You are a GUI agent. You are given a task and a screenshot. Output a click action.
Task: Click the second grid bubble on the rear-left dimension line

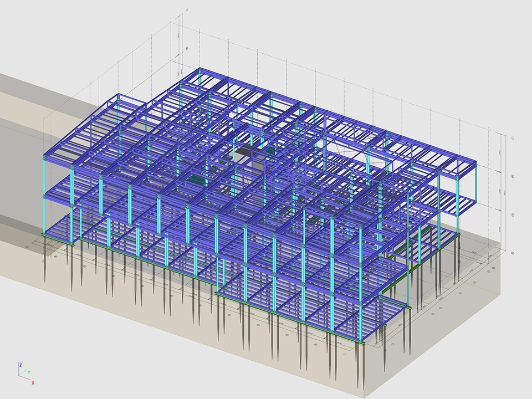click(187, 49)
